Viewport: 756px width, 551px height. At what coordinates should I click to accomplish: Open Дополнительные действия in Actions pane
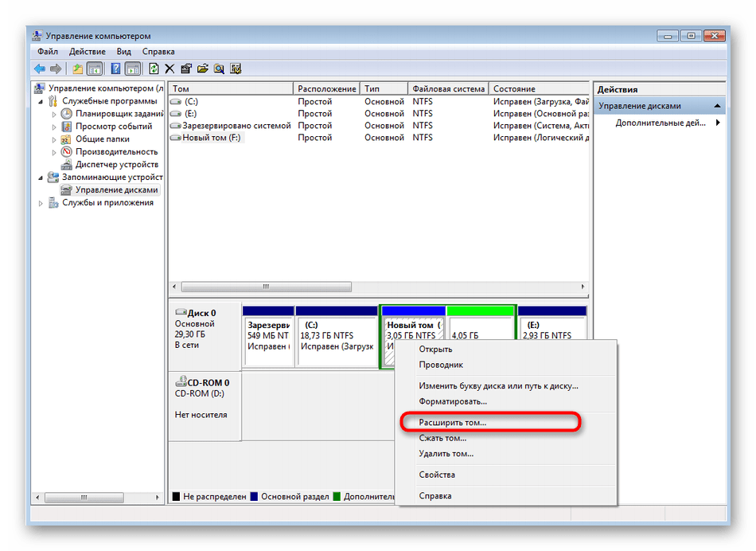661,123
